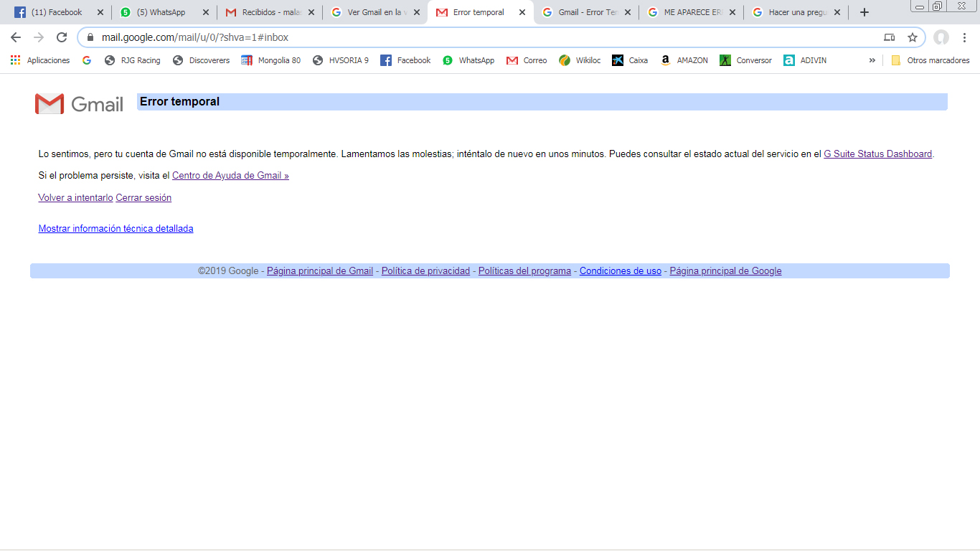Go back with the browser back arrow
The height and width of the screenshot is (551, 980).
pyautogui.click(x=16, y=37)
